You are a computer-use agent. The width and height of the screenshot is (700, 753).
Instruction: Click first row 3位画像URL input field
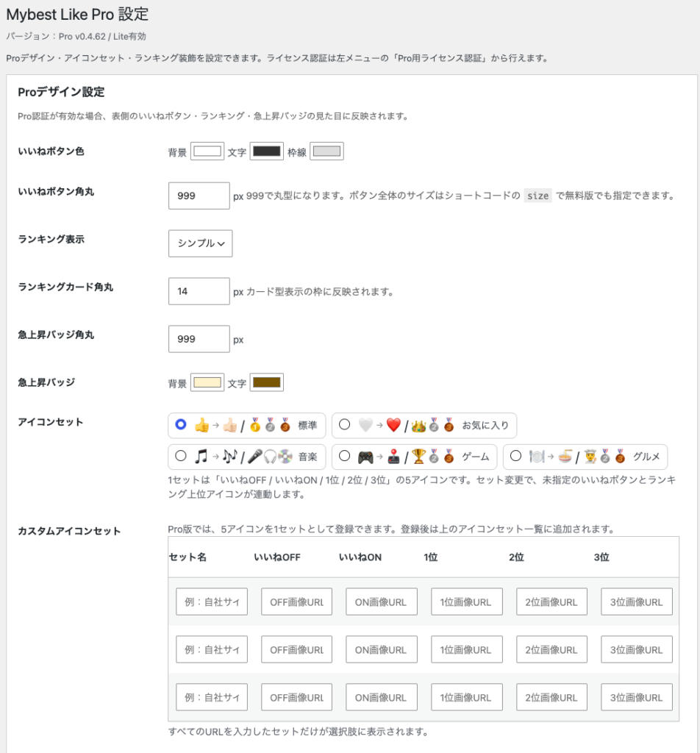(x=637, y=602)
